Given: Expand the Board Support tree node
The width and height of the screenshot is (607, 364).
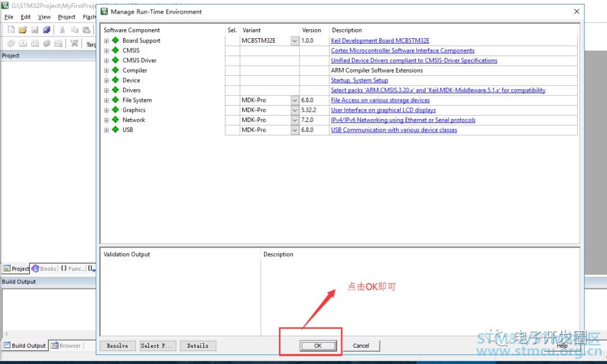Looking at the screenshot, I should click(106, 40).
